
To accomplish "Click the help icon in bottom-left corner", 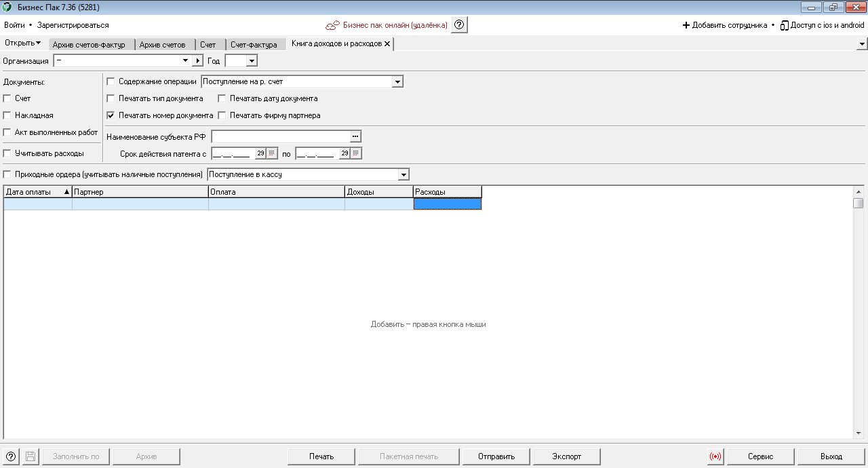I will (11, 456).
